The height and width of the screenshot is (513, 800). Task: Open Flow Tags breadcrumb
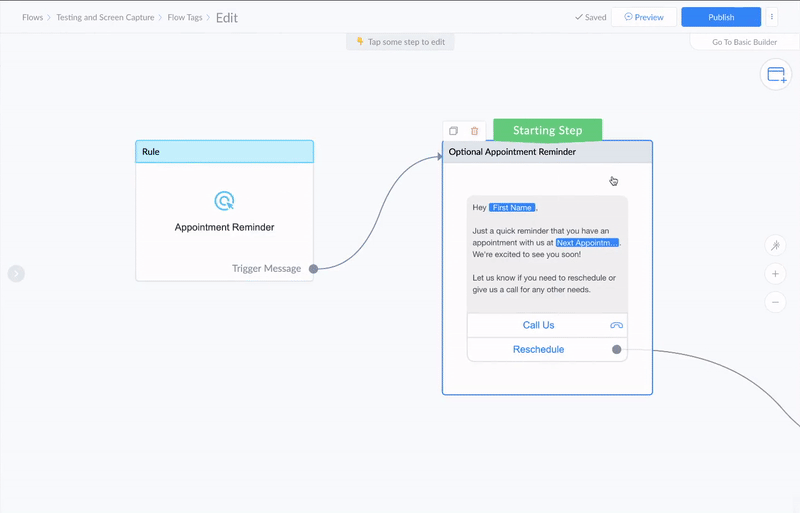click(x=185, y=17)
